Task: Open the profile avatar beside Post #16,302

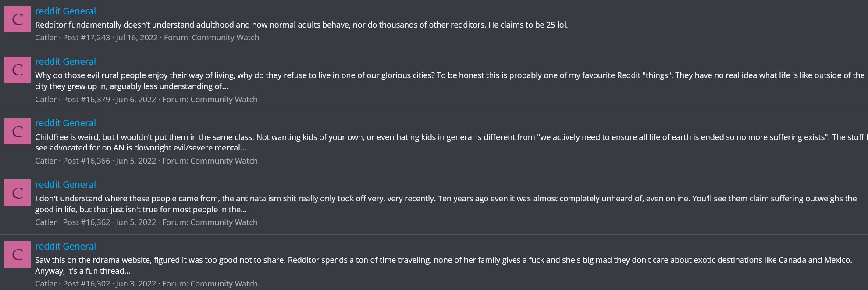Action: pos(18,254)
